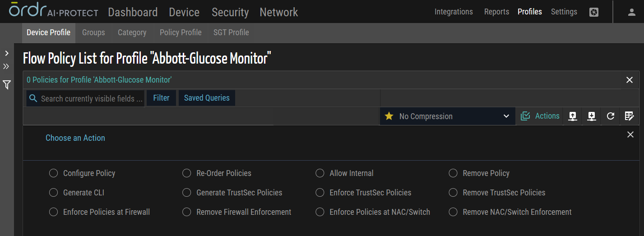Click the download icon in the toolbar
Screen dimensions: 644x236
click(592, 116)
